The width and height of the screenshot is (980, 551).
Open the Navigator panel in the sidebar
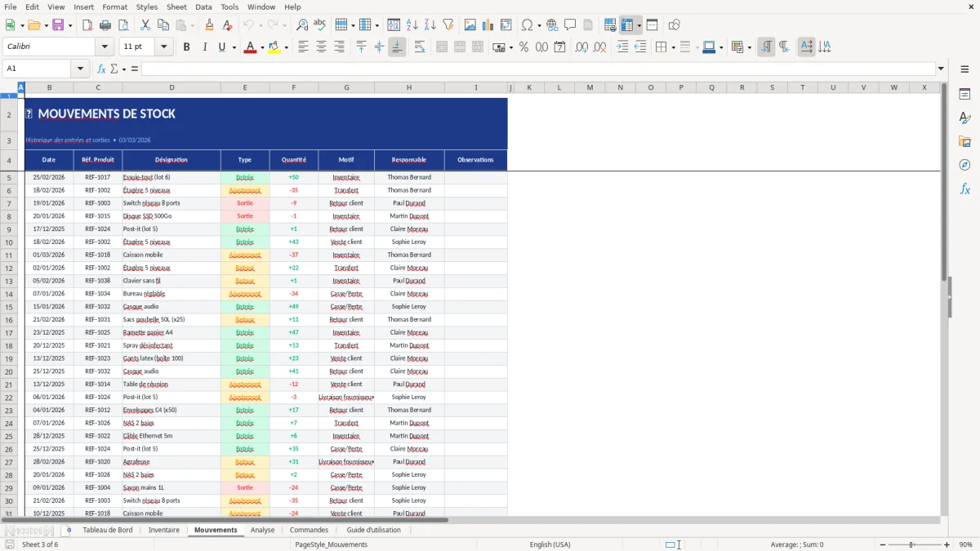[x=965, y=164]
